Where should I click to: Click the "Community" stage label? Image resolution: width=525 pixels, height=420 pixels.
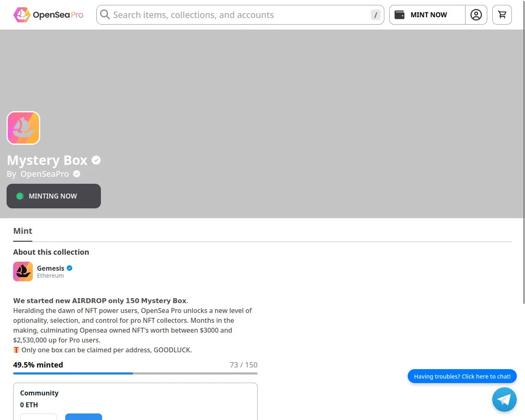point(39,393)
